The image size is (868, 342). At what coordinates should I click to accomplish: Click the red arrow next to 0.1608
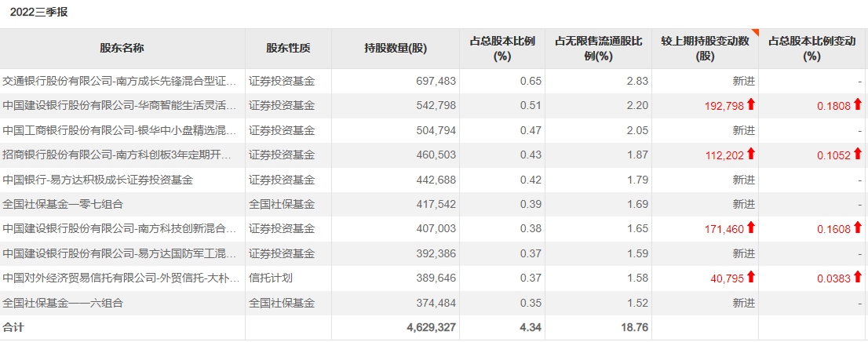tap(857, 228)
